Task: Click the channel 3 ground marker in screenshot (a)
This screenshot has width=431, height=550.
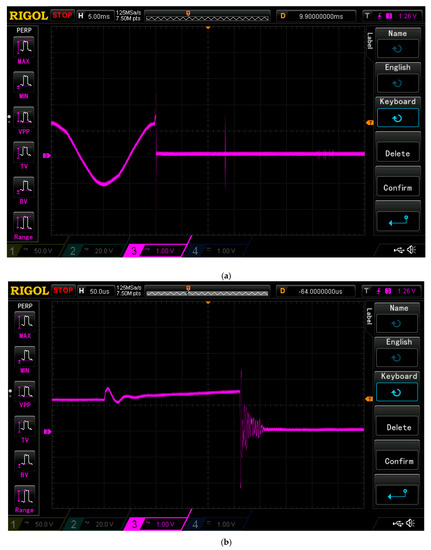Action: click(x=47, y=155)
